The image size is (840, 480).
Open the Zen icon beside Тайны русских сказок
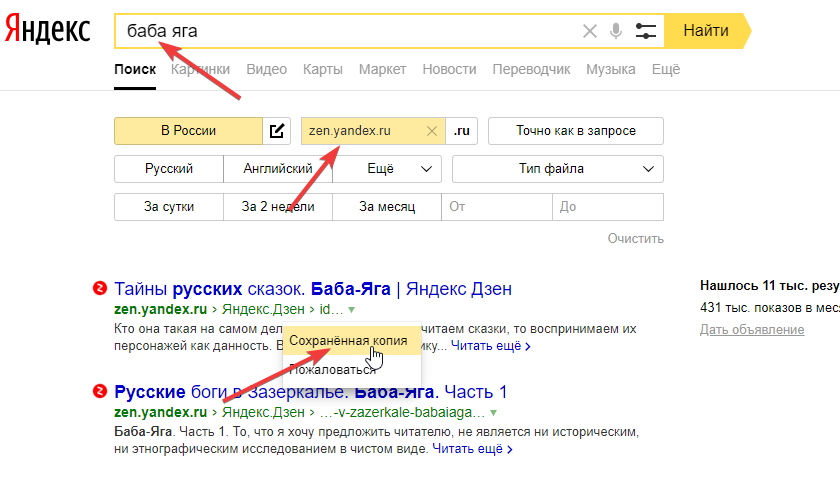tap(100, 288)
